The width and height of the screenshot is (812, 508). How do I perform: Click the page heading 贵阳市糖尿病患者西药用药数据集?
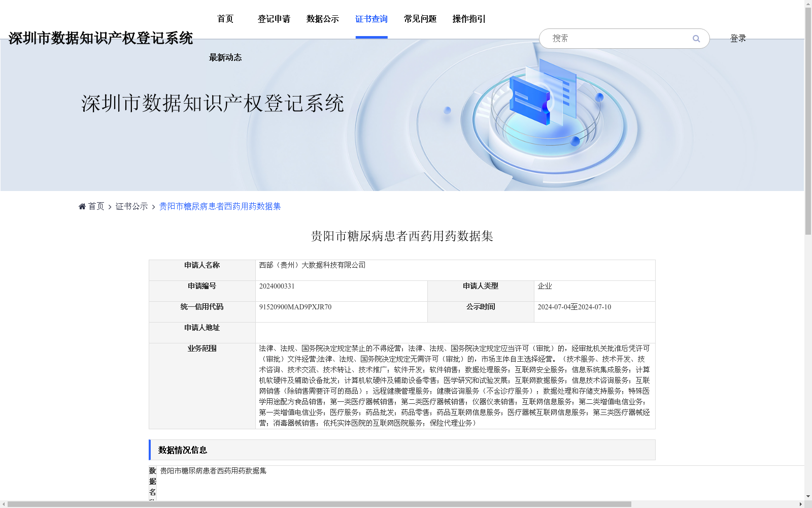(x=402, y=236)
